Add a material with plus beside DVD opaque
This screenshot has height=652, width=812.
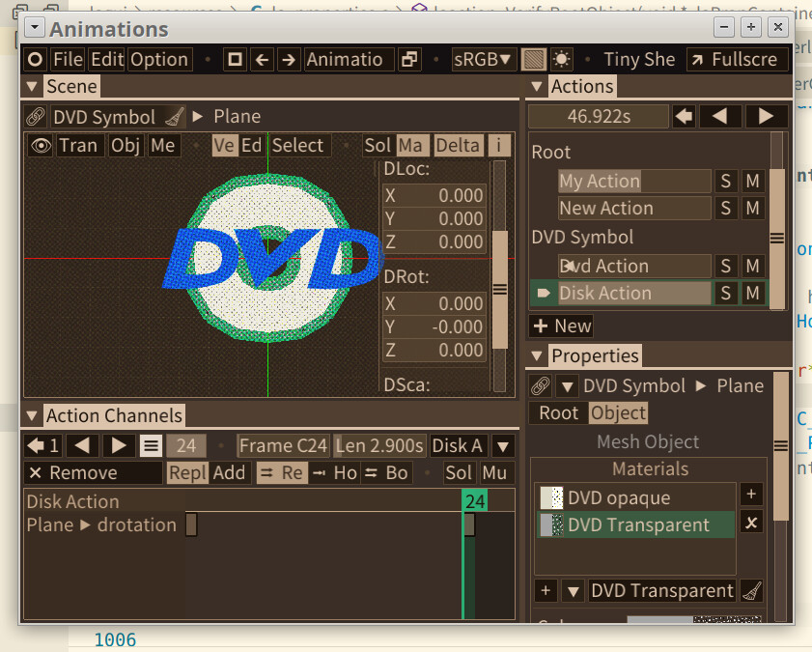click(x=751, y=494)
